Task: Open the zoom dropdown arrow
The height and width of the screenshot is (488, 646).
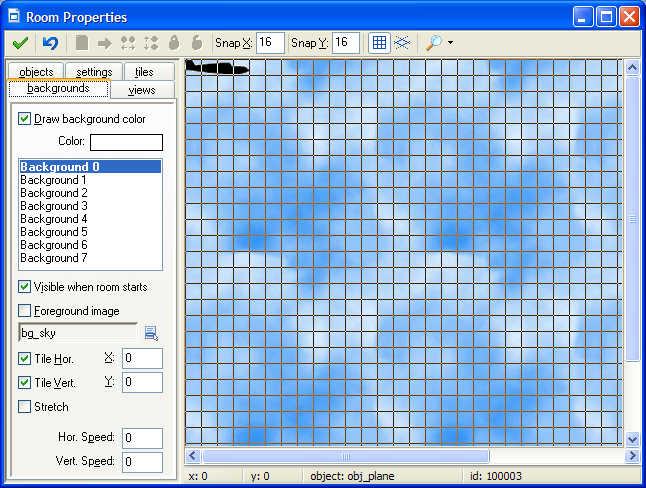Action: click(x=451, y=43)
